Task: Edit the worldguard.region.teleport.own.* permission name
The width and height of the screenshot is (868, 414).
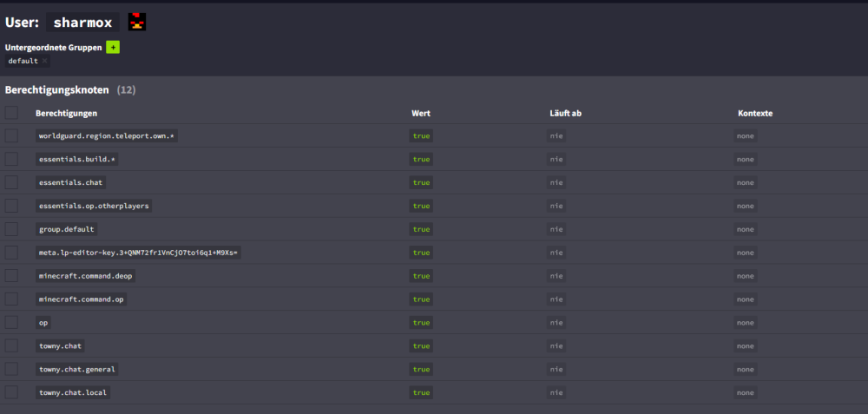Action: pos(107,136)
